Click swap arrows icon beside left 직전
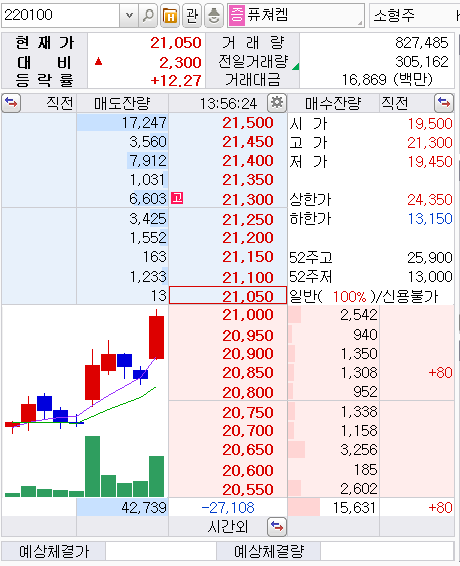This screenshot has height=566, width=460. coord(11,103)
